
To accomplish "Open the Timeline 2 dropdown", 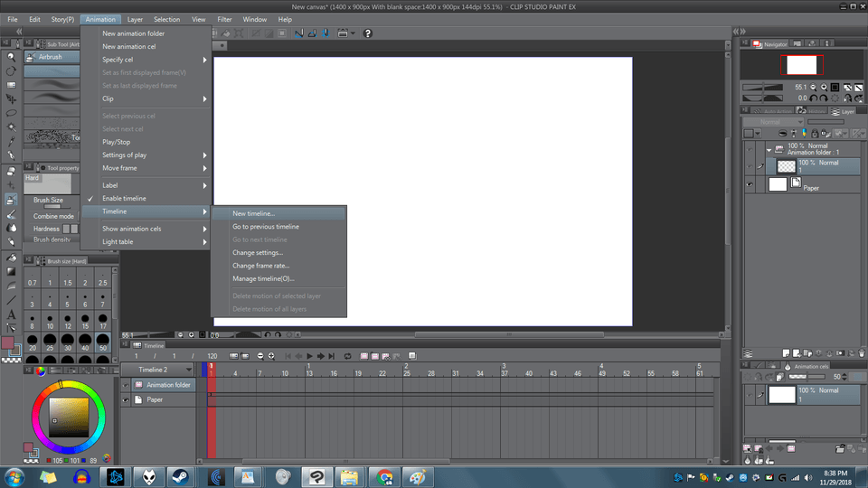I will coord(189,370).
